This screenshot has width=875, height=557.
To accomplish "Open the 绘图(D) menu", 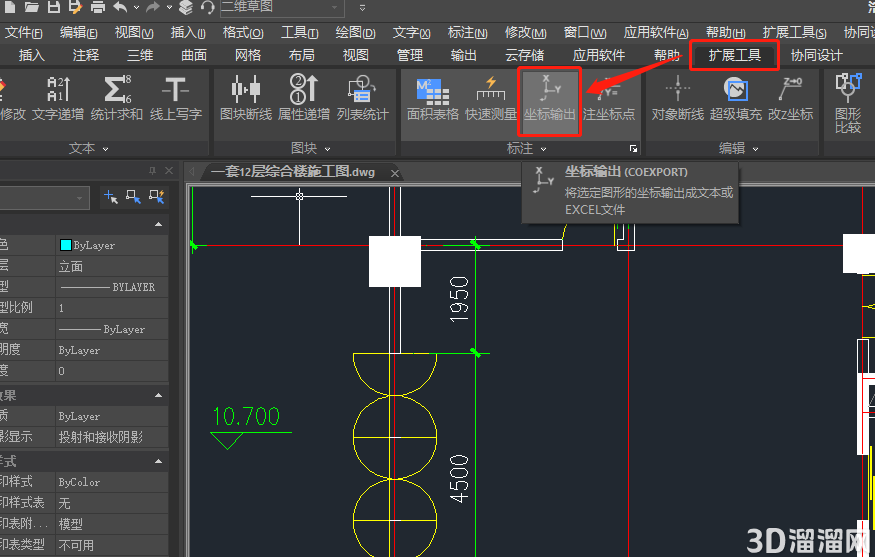I will tap(355, 33).
